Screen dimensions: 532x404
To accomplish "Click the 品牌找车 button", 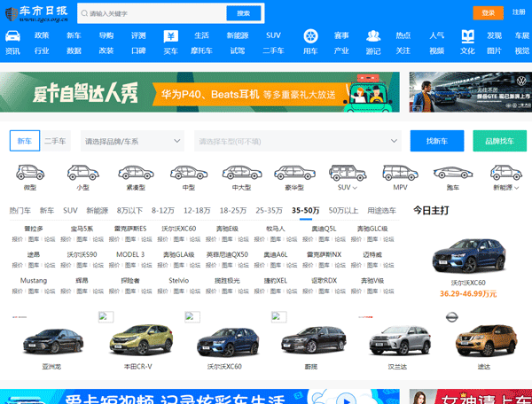I will (500, 141).
